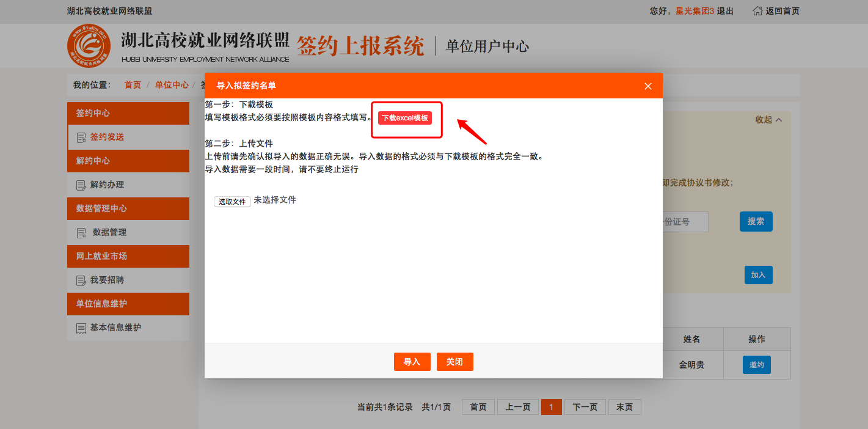868x429 pixels.
Task: Click the 我要招聘 sidebar icon
Action: point(81,280)
